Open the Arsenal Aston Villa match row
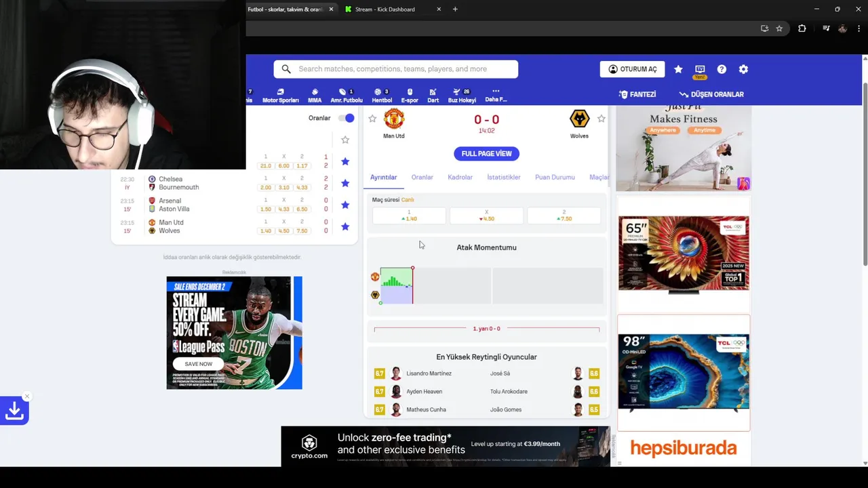This screenshot has width=868, height=488. coord(234,205)
